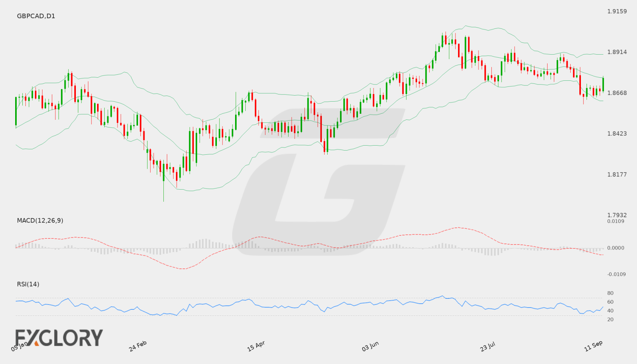Click the 1.8668 price axis label

tap(617, 93)
